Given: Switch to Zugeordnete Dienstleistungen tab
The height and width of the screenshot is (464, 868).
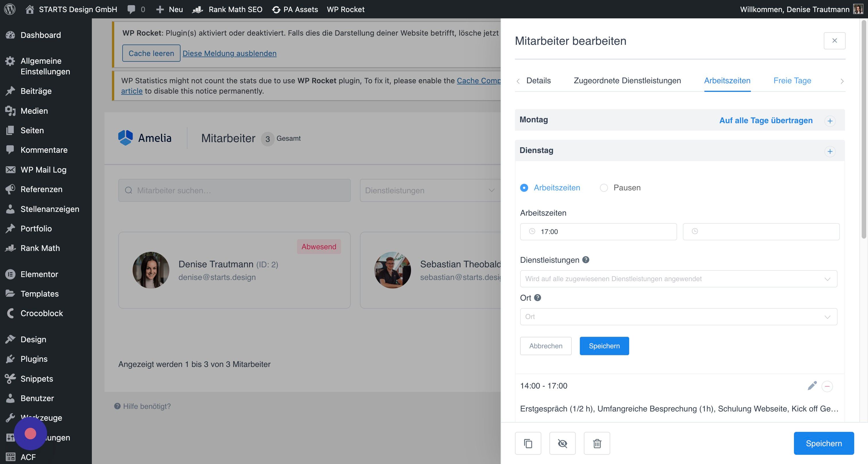Looking at the screenshot, I should pyautogui.click(x=627, y=80).
